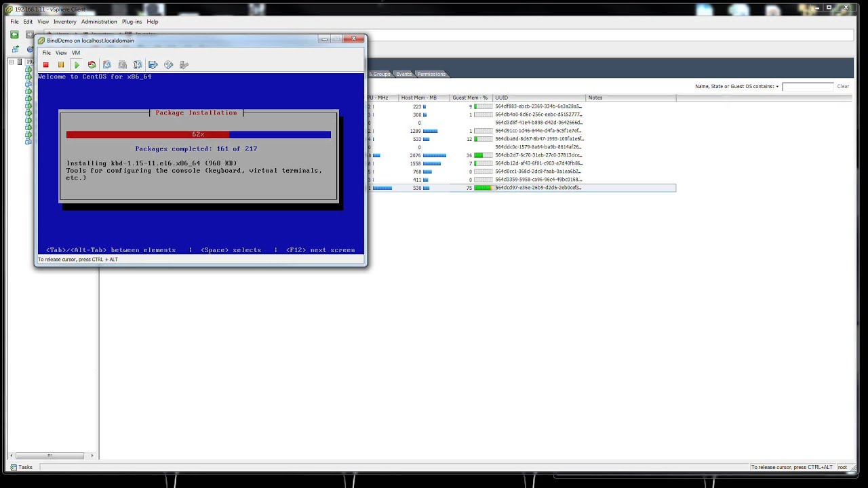Click host memory value 1558

click(x=416, y=163)
